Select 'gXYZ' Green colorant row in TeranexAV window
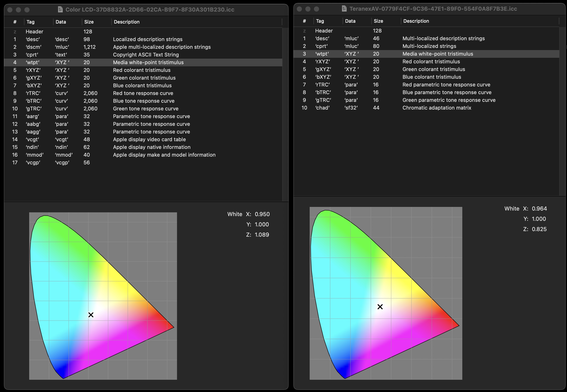This screenshot has height=392, width=567. (426, 69)
